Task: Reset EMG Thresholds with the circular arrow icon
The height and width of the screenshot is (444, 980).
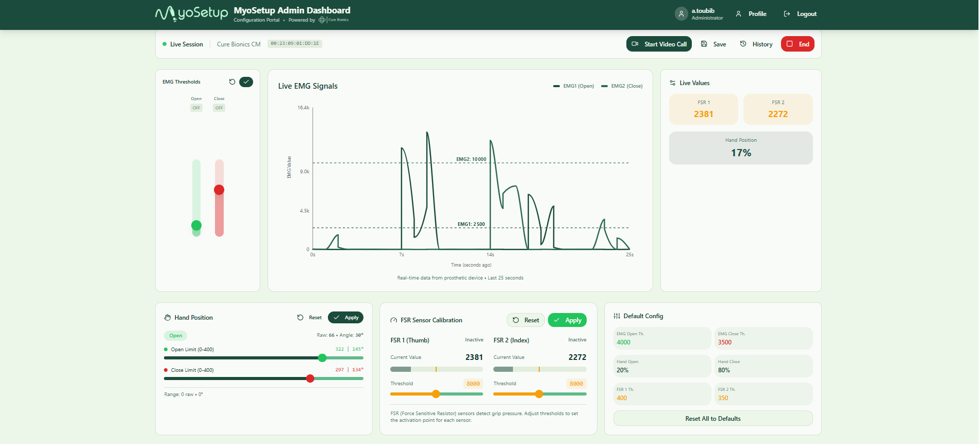Action: [x=232, y=81]
